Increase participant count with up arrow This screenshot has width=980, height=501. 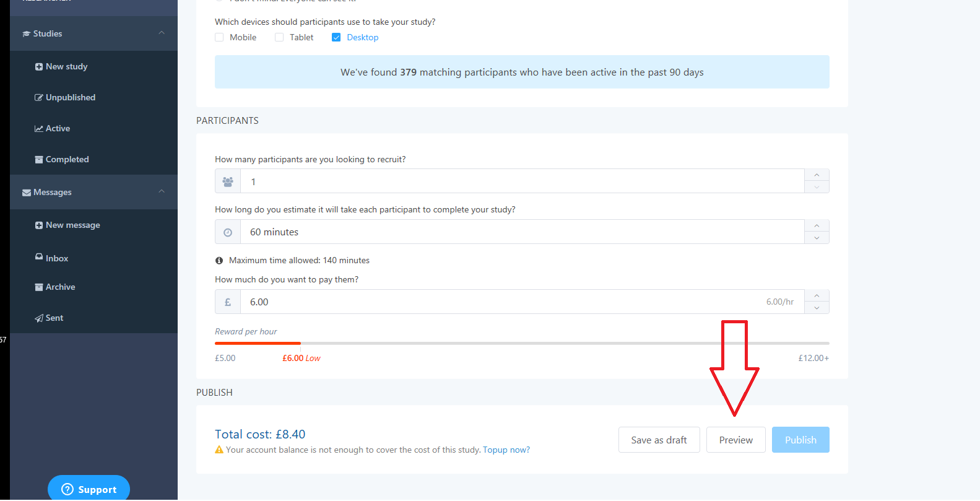pyautogui.click(x=817, y=175)
